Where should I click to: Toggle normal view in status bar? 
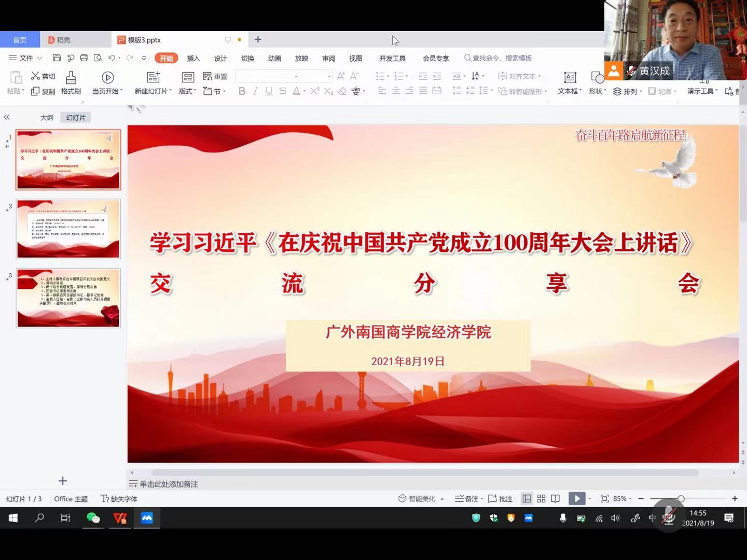pyautogui.click(x=527, y=498)
